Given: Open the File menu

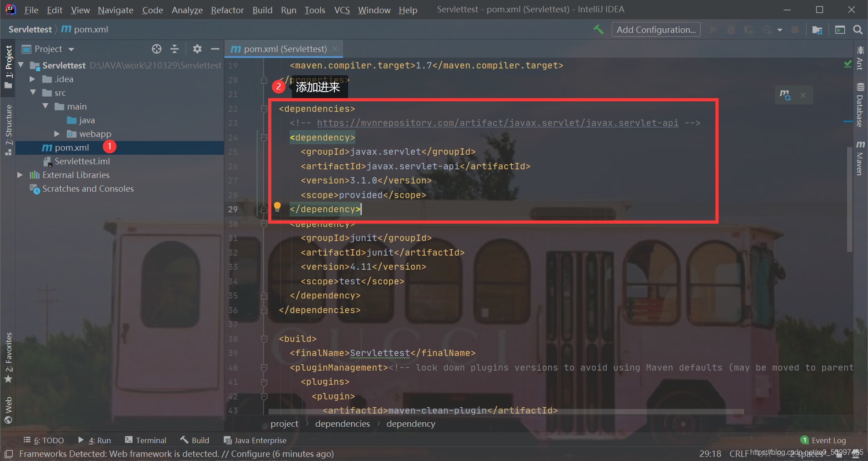Looking at the screenshot, I should pos(31,10).
